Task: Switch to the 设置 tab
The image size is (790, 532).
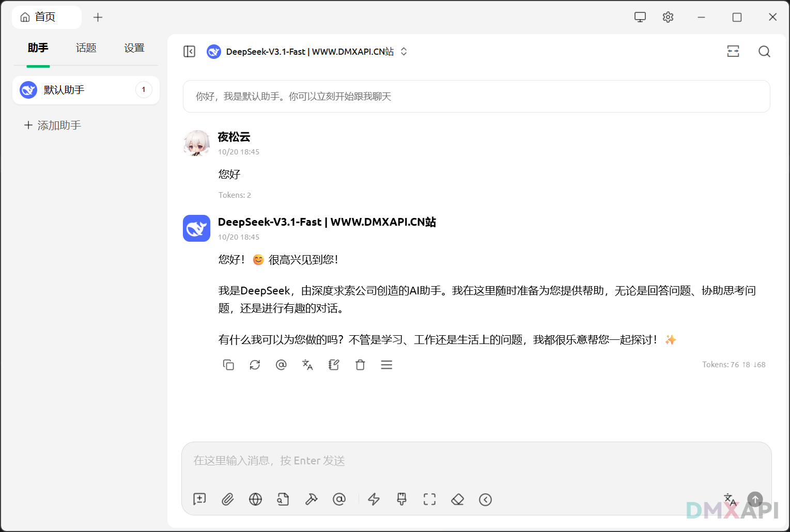Action: (134, 48)
